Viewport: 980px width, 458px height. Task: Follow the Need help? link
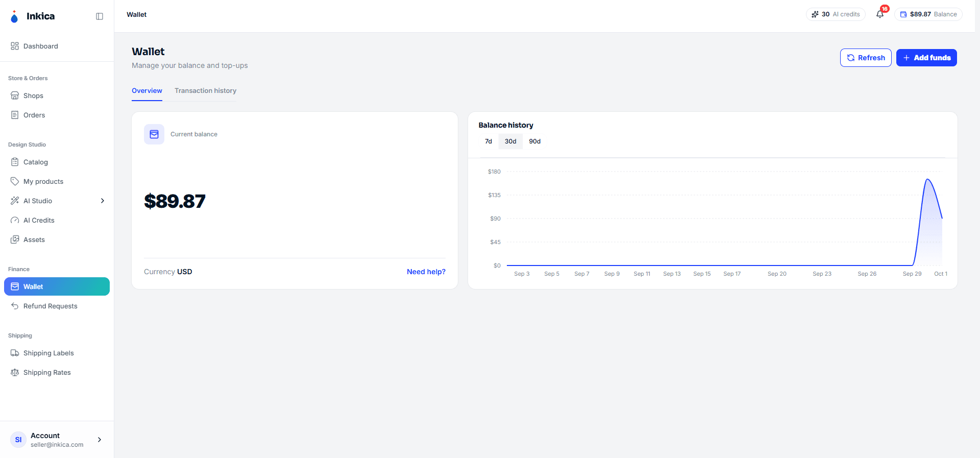pos(426,272)
